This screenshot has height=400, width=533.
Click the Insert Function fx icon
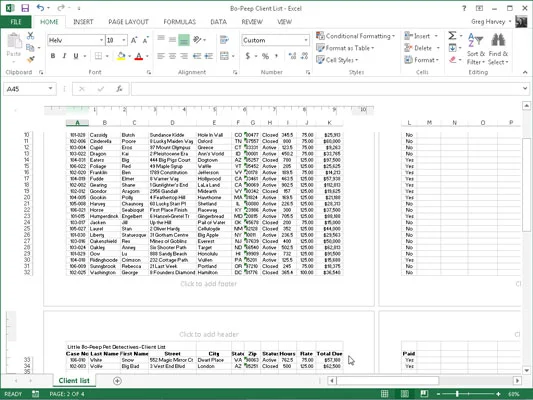coord(119,89)
